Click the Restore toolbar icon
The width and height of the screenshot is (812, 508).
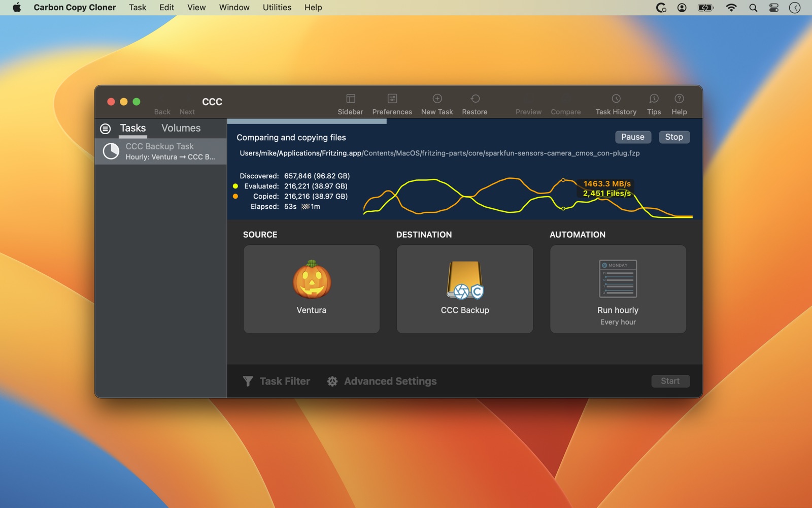475,99
